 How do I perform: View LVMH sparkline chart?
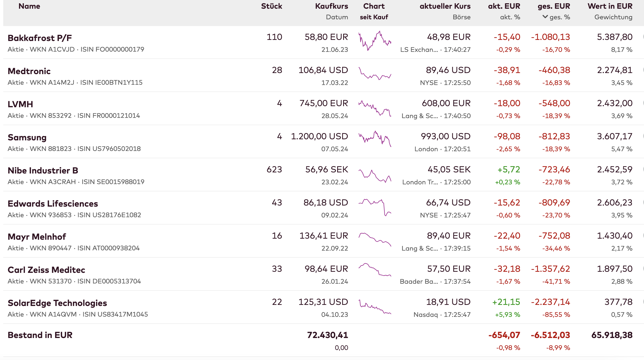point(375,108)
